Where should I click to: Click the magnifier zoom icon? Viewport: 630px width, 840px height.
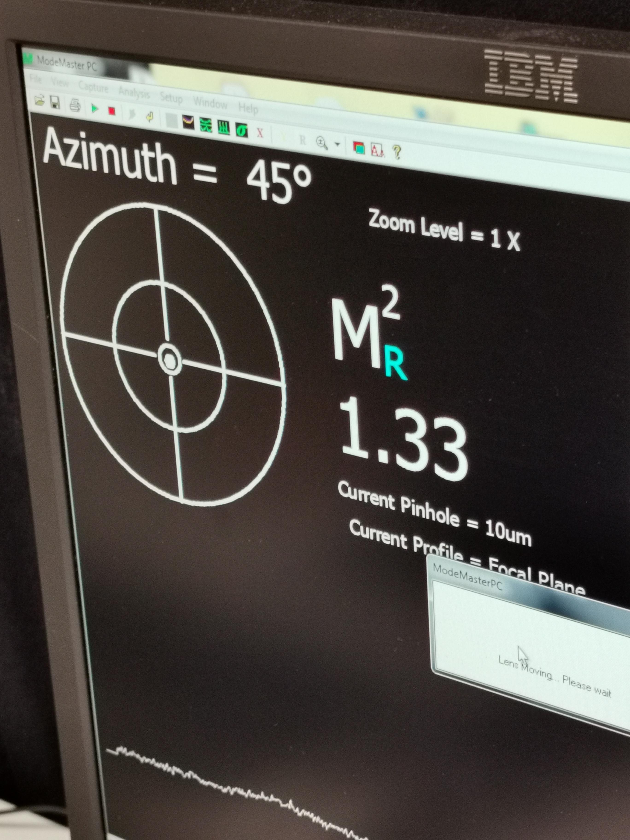322,143
